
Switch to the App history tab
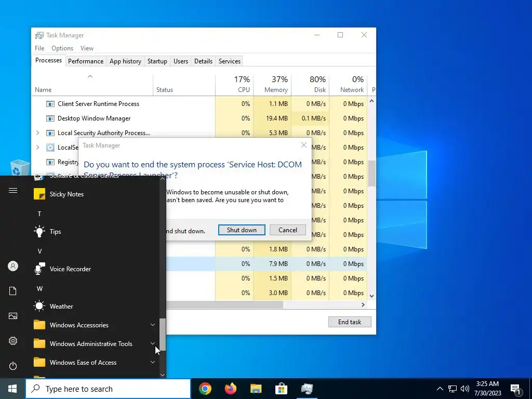(x=125, y=61)
